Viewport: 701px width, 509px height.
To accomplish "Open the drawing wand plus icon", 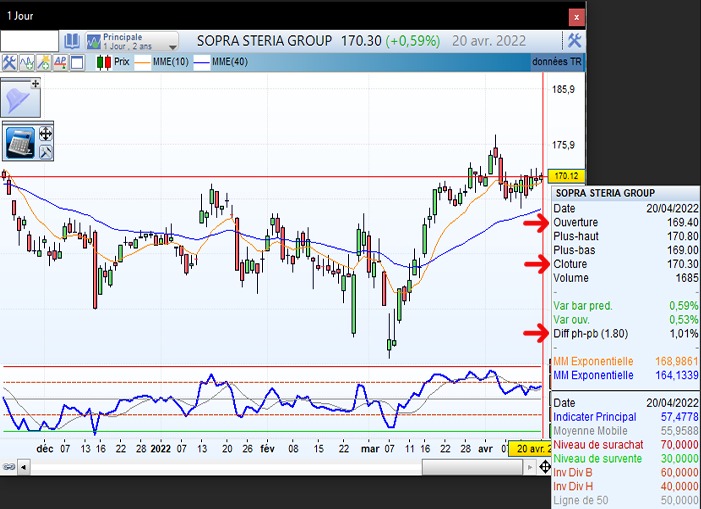I will tap(43, 62).
